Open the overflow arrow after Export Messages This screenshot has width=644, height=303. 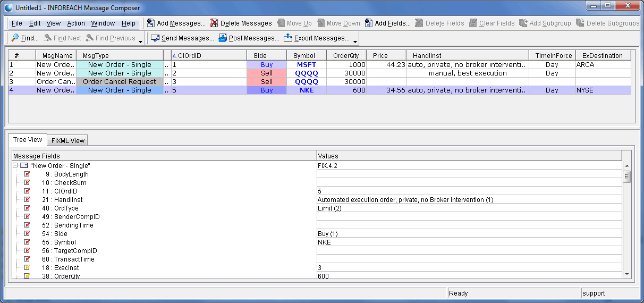(355, 41)
